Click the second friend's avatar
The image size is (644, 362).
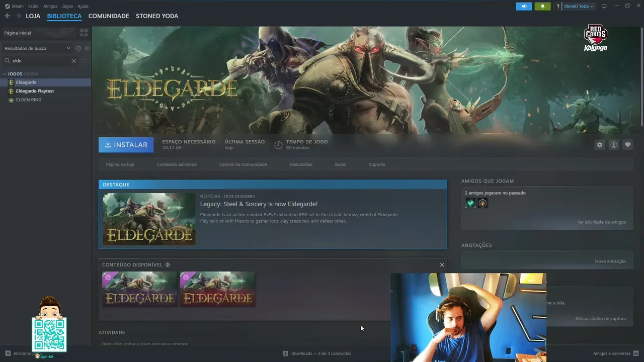482,203
